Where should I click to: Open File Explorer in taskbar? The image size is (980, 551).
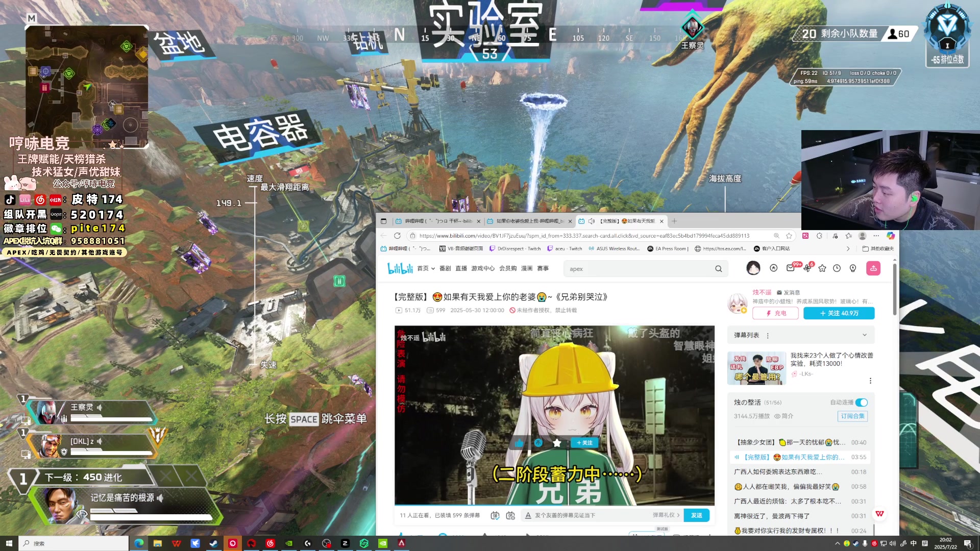[157, 543]
